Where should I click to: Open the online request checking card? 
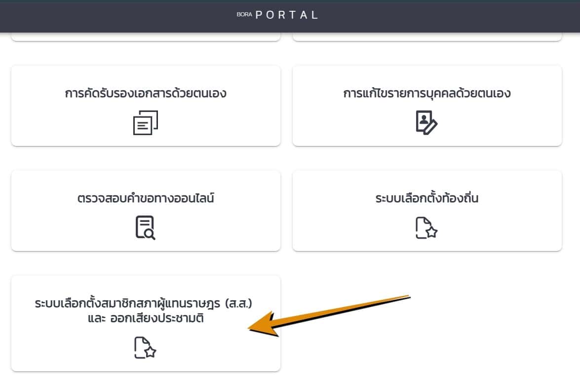tap(146, 211)
